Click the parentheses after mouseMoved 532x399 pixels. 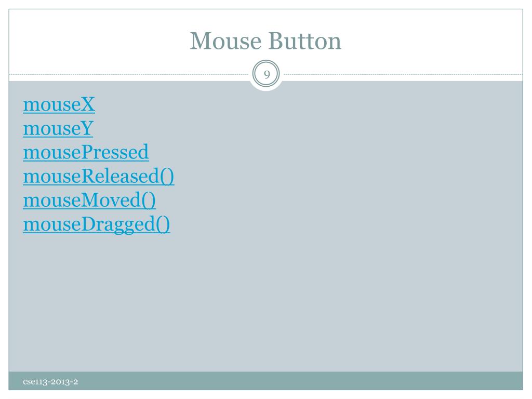pyautogui.click(x=149, y=200)
